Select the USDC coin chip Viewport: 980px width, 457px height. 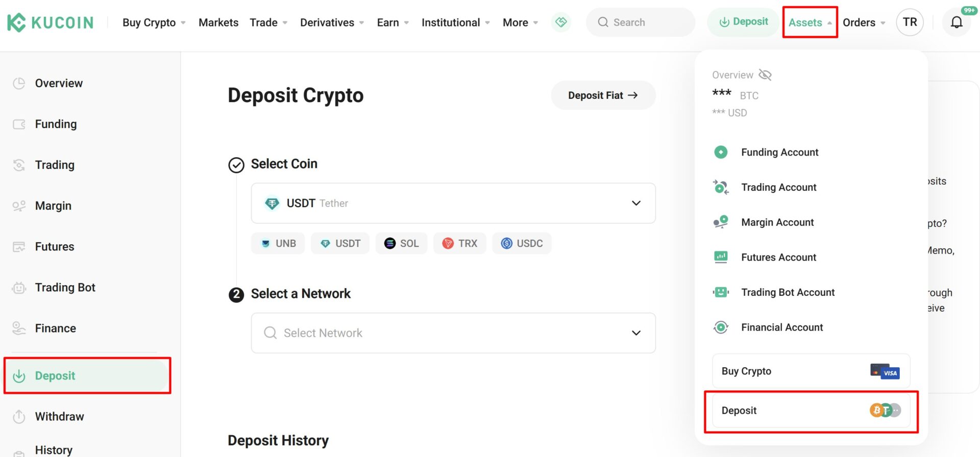(x=521, y=243)
